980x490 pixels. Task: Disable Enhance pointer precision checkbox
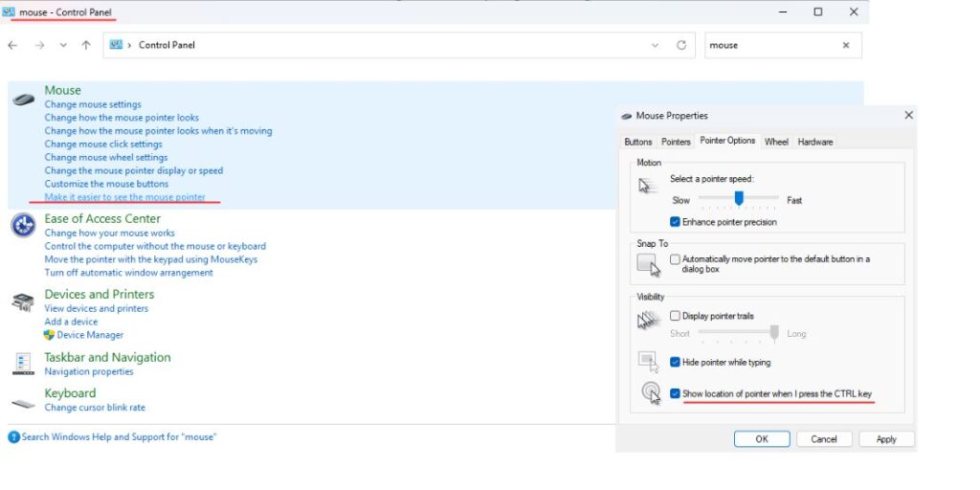676,222
